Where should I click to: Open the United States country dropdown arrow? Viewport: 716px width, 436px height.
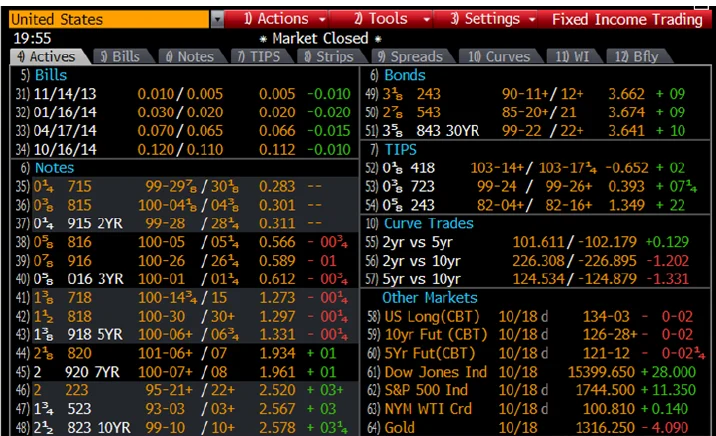[x=218, y=19]
